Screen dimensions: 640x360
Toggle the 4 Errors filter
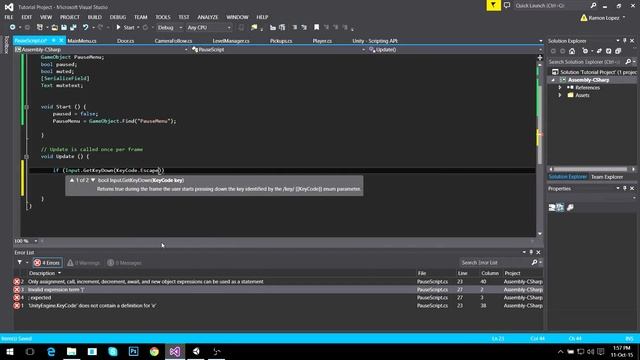click(47, 263)
